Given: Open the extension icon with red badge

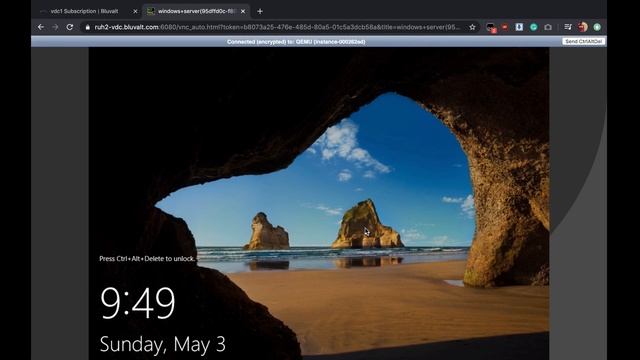Looking at the screenshot, I should pos(491,27).
